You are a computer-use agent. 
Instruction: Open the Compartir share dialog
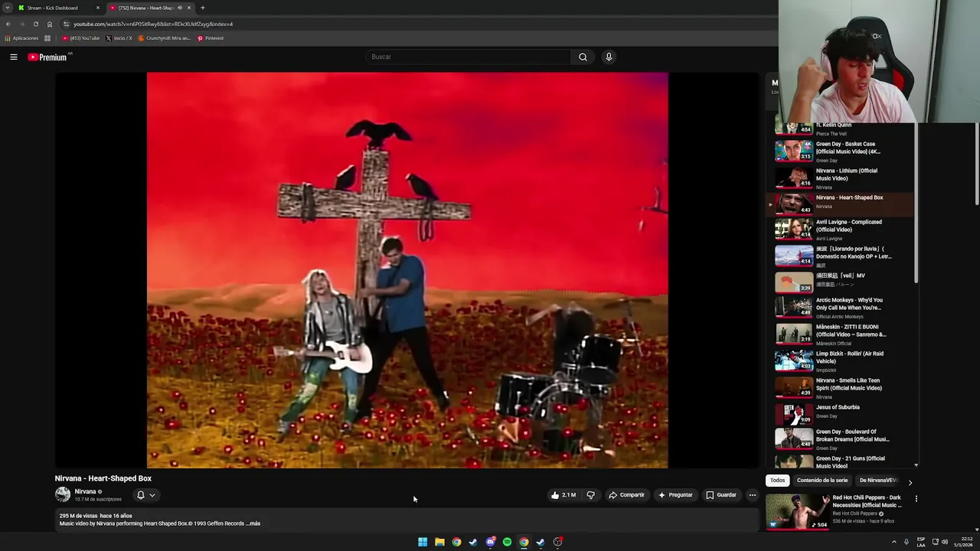point(626,495)
